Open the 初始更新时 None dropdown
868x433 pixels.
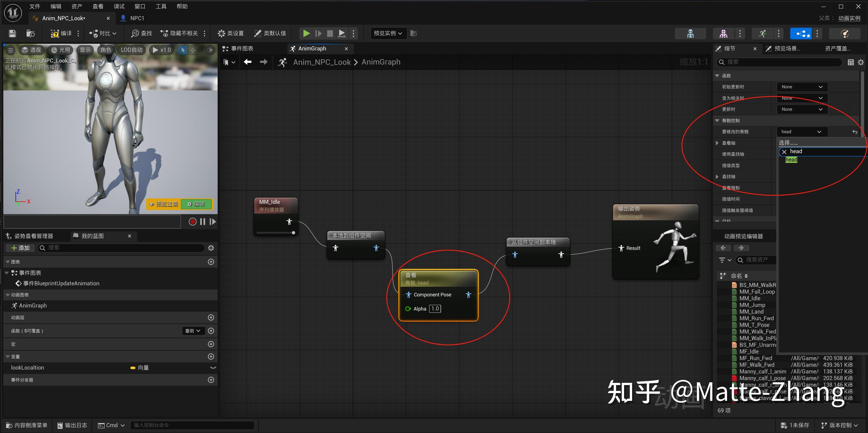point(802,87)
